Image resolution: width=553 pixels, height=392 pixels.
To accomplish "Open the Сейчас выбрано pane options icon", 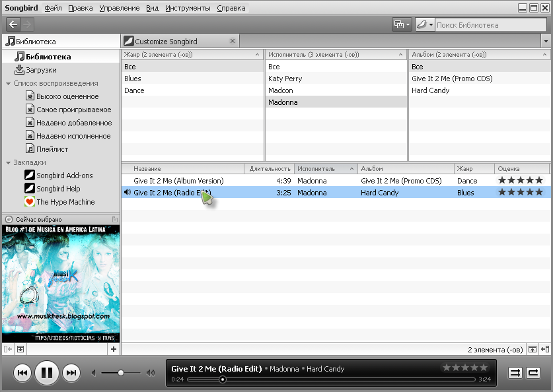I will [x=114, y=219].
